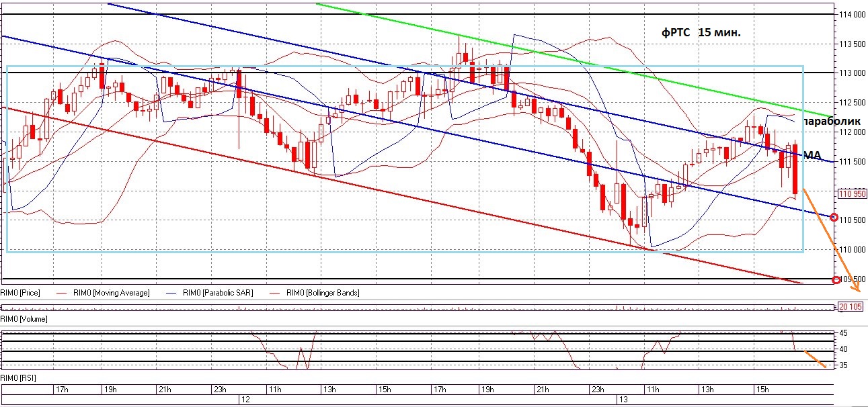Click the date label 13 on time axis

624,400
